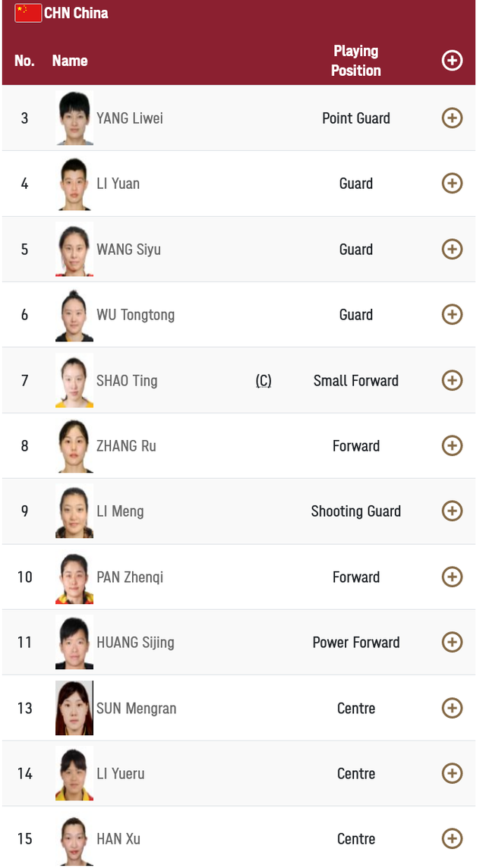Click plus icon next to HUANG Sijing
The height and width of the screenshot is (868, 486).
point(452,642)
